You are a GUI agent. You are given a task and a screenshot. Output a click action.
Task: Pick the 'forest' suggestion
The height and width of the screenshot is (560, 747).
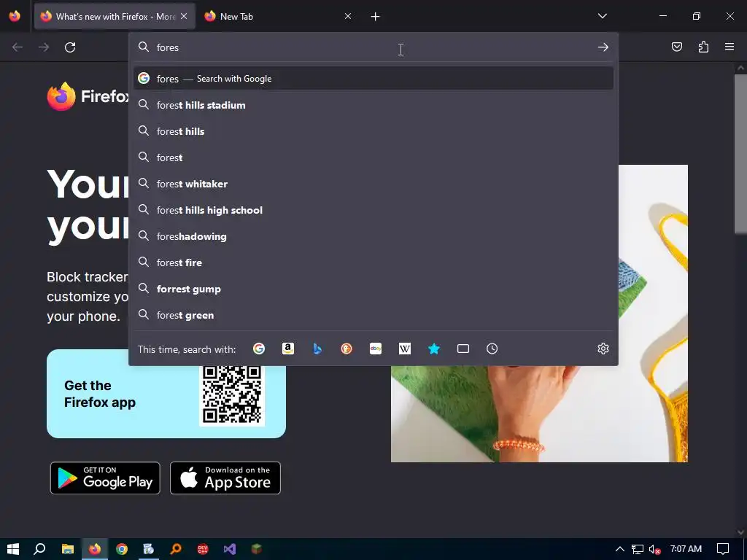[x=373, y=157]
